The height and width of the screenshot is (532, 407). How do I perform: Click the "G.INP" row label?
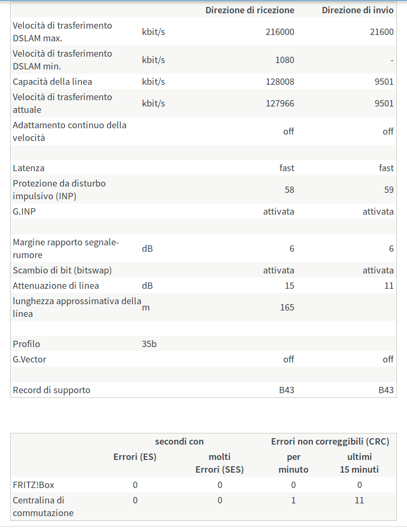[x=24, y=211]
